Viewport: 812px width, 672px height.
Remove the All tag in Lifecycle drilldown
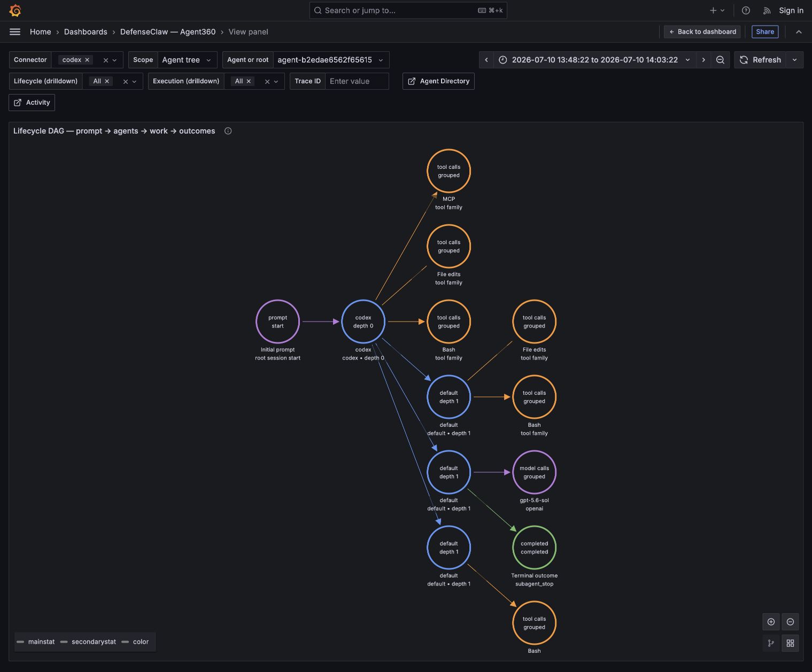click(x=107, y=81)
